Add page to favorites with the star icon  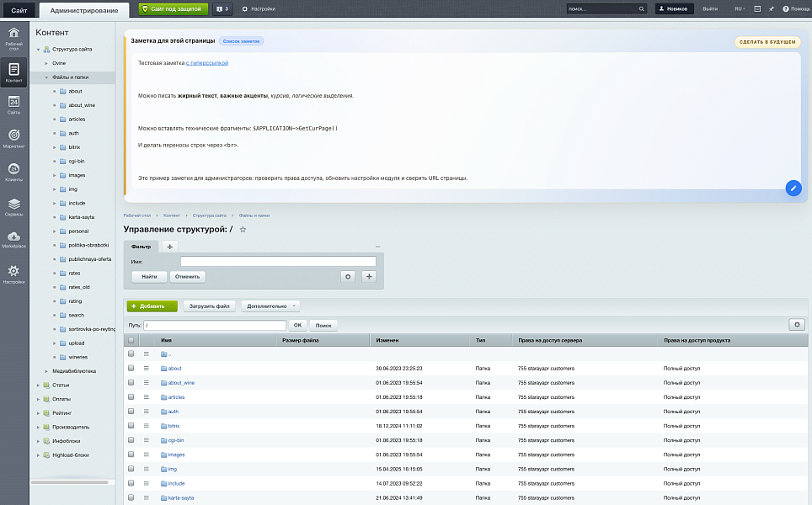tap(243, 229)
